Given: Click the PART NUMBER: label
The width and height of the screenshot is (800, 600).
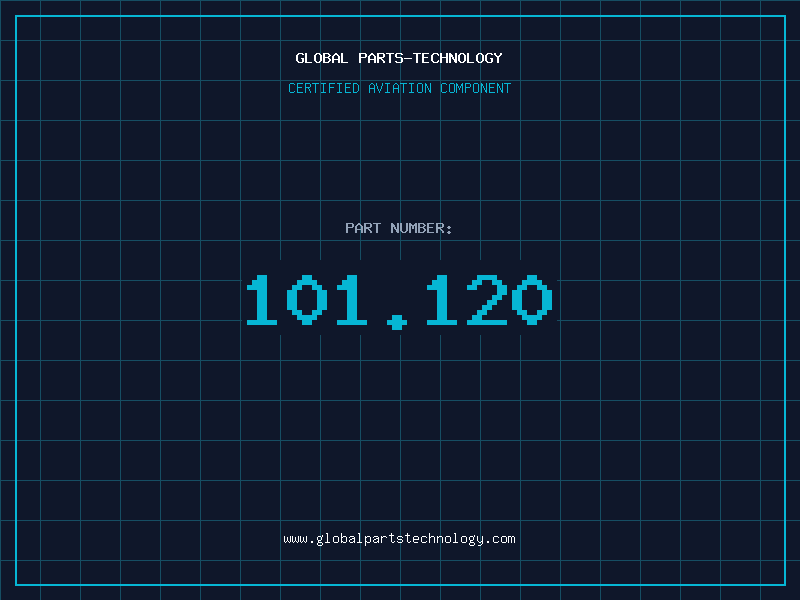Looking at the screenshot, I should [x=399, y=228].
